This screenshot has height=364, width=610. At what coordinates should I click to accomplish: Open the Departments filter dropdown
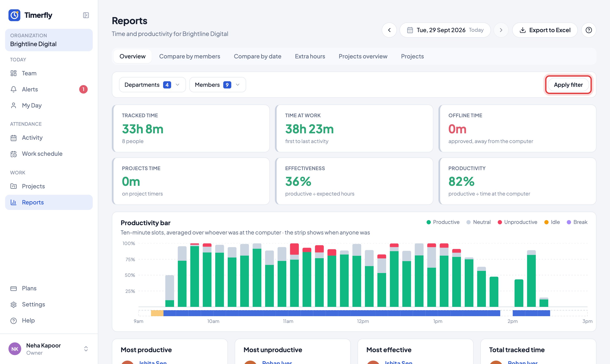152,85
